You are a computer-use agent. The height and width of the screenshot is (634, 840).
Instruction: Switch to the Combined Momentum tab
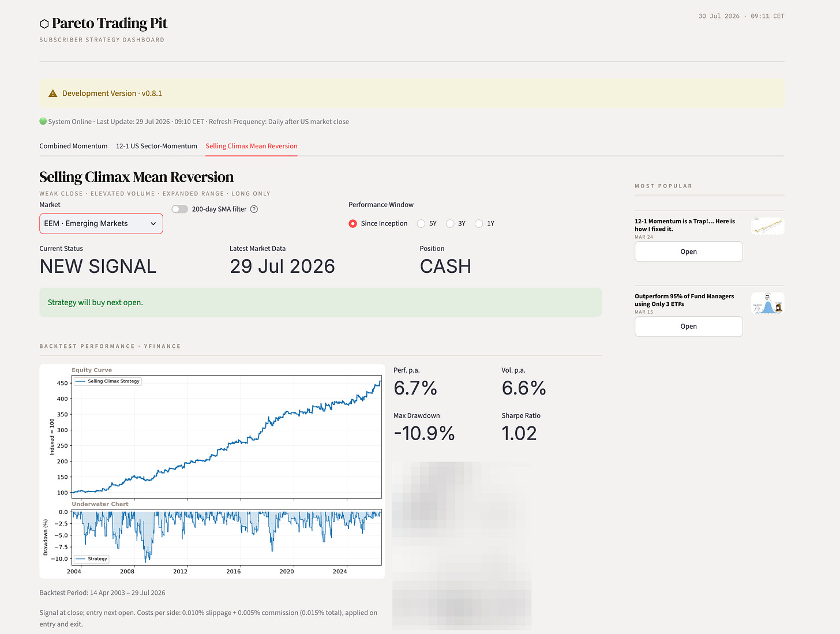[x=73, y=146]
